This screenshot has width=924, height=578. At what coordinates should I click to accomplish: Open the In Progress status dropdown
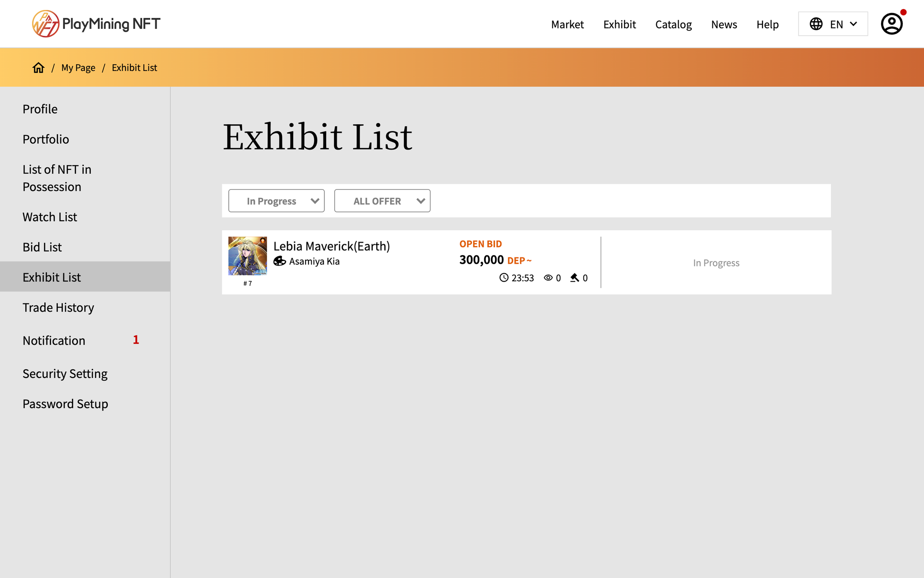pos(276,201)
